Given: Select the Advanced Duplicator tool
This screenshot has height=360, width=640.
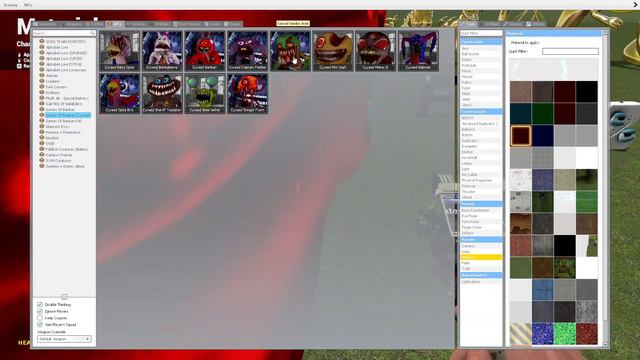Looking at the screenshot, I should (x=481, y=124).
